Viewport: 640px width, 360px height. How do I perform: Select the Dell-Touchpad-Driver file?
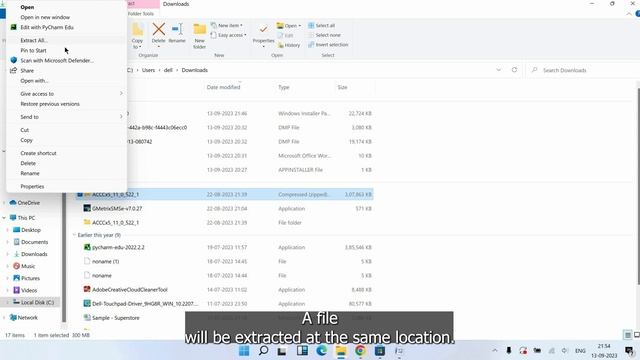pos(224,304)
